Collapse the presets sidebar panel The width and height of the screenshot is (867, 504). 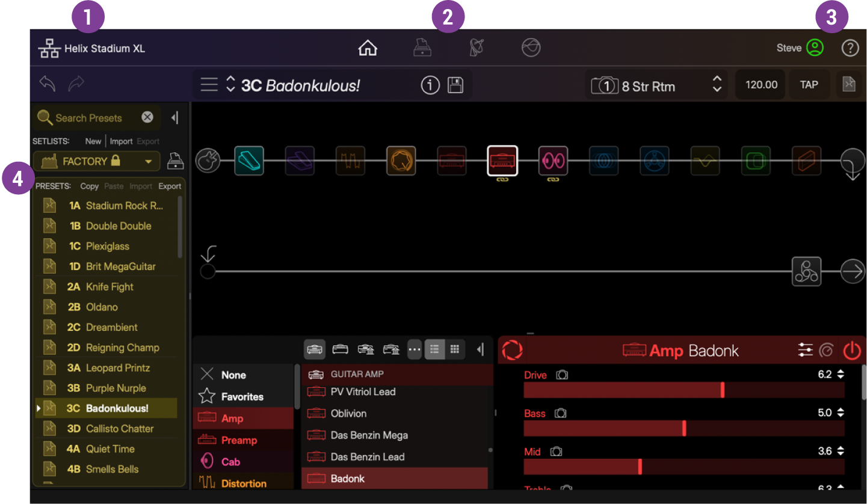174,118
